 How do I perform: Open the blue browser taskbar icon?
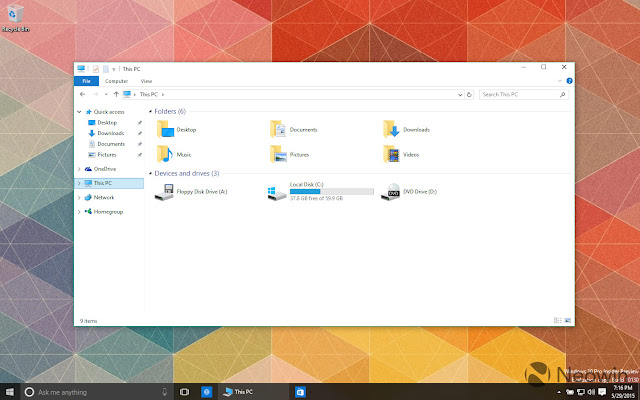click(207, 392)
